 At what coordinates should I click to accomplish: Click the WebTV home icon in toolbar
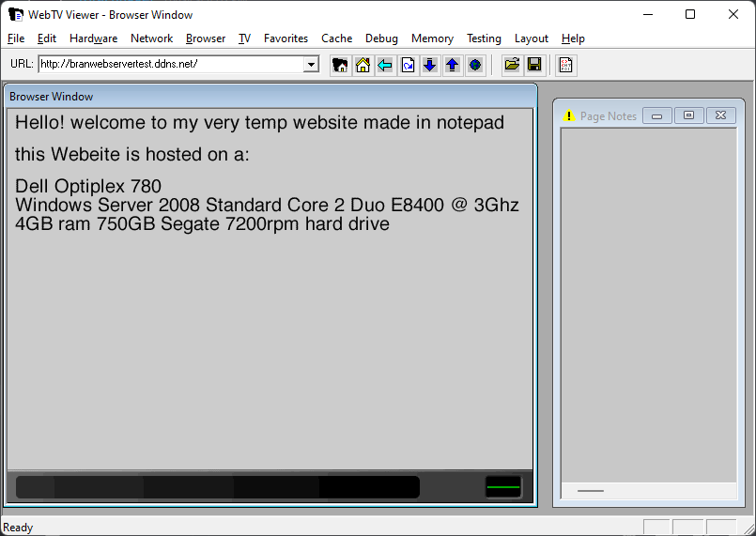tap(340, 65)
